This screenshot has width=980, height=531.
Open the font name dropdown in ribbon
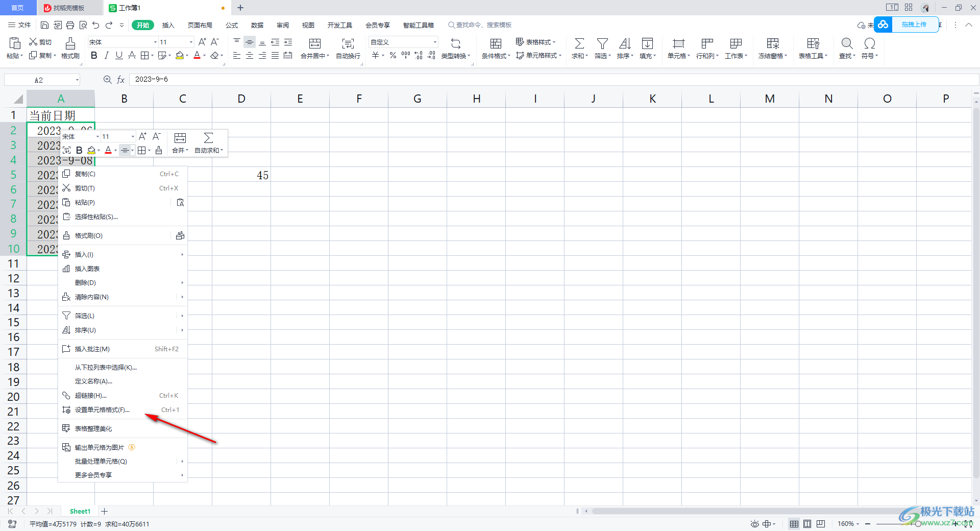pyautogui.click(x=155, y=42)
